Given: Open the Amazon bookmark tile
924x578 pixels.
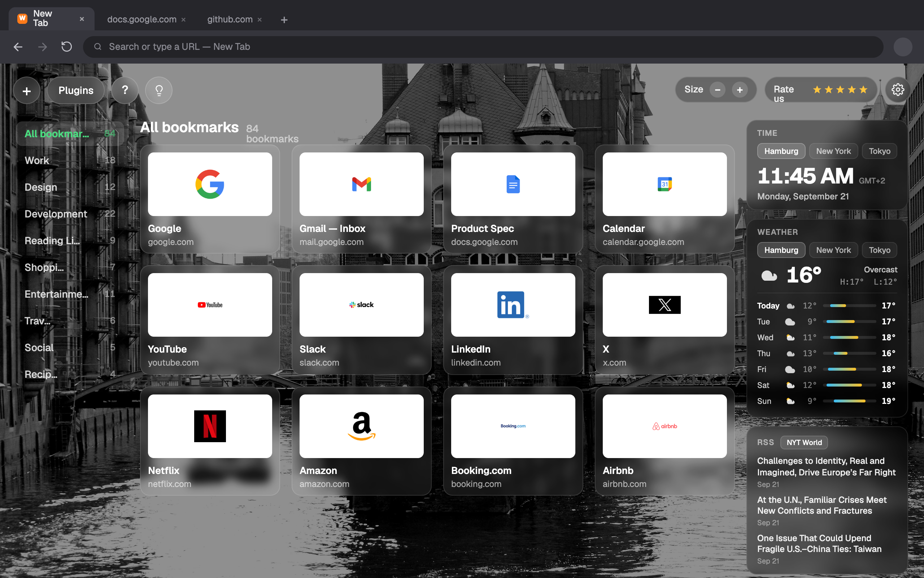Looking at the screenshot, I should pyautogui.click(x=361, y=441).
